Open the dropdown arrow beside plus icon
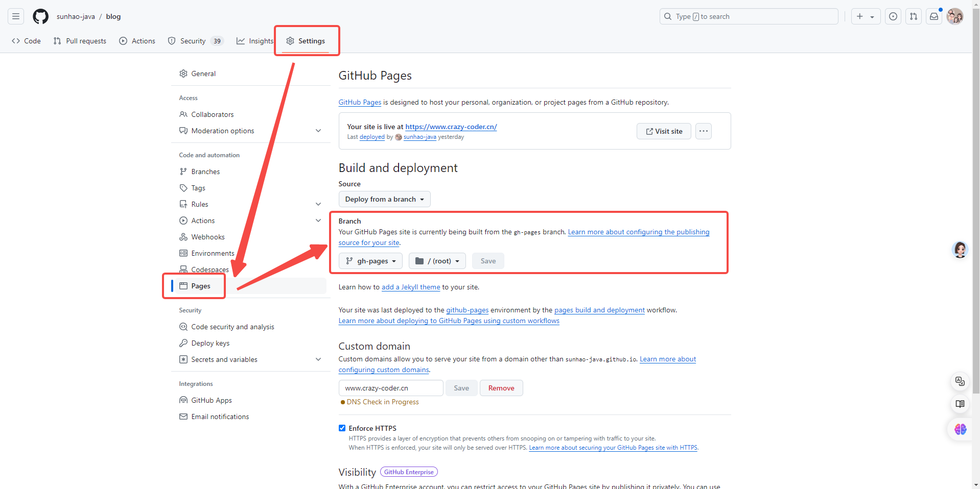The image size is (980, 489). [x=872, y=16]
